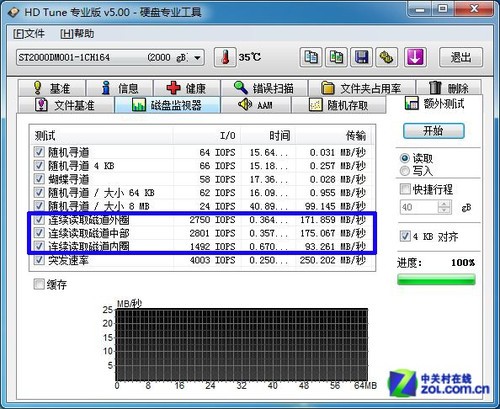Open the options tool icon
The image size is (500, 409).
(x=387, y=57)
